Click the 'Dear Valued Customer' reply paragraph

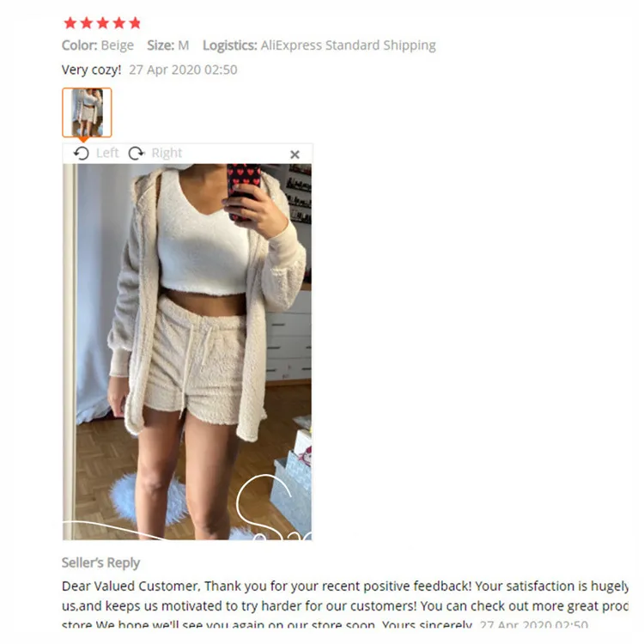pyautogui.click(x=345, y=606)
